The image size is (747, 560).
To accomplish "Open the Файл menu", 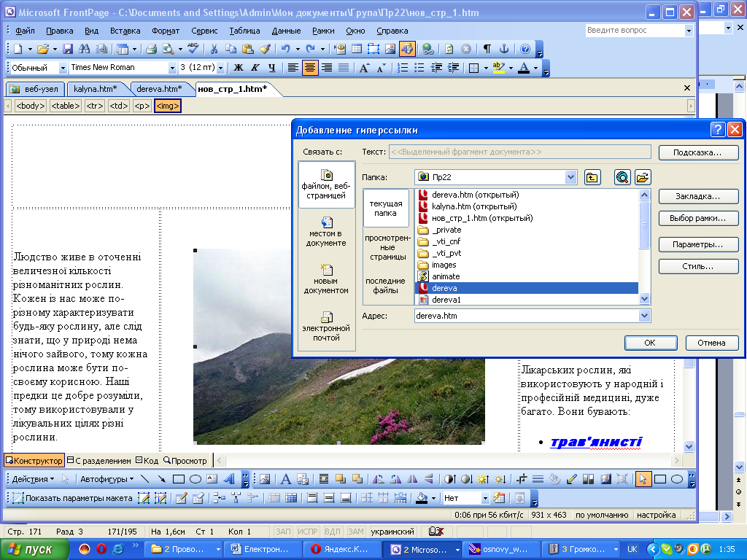I will click(x=25, y=31).
